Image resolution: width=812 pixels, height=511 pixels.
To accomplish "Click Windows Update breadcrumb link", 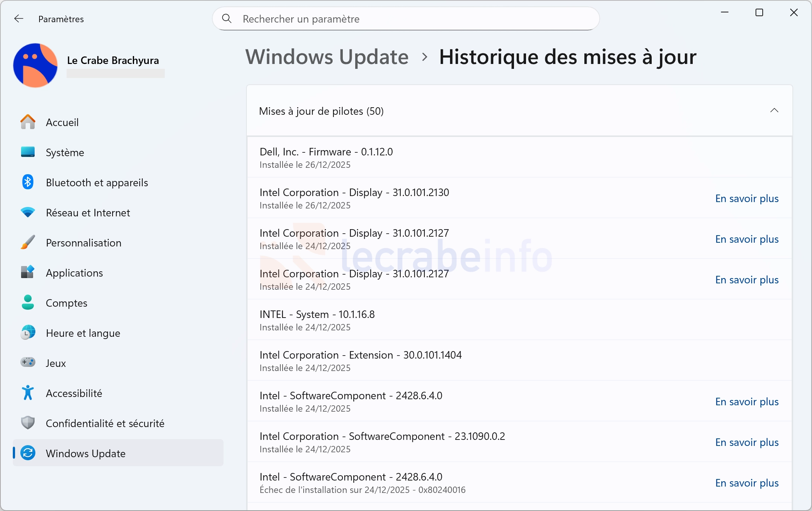I will click(x=327, y=57).
